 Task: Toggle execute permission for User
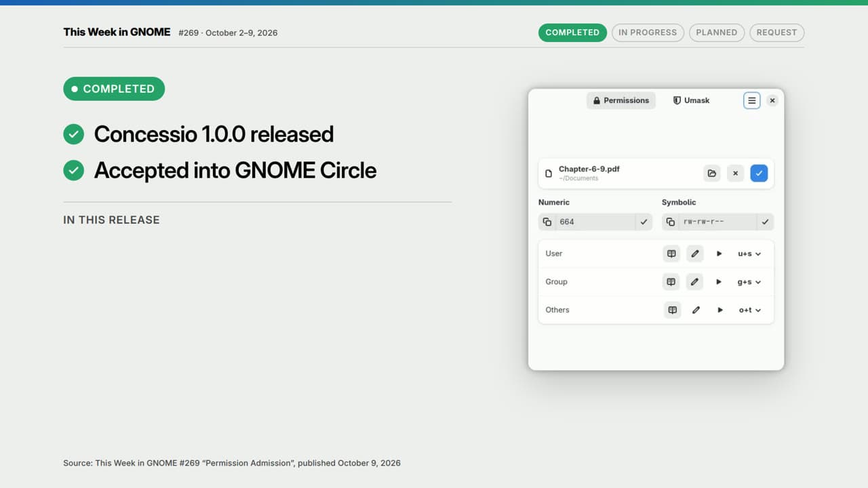point(719,253)
